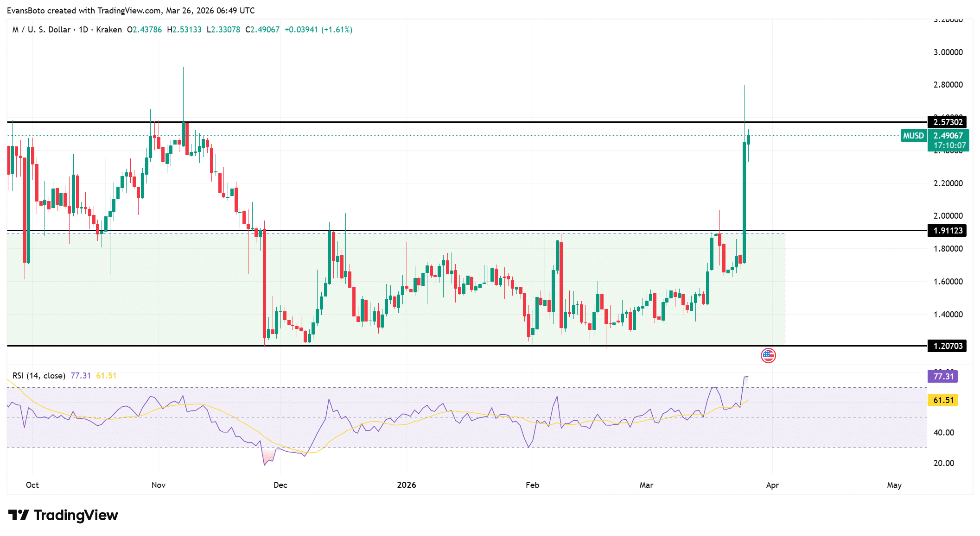Click the yellow 61.51 RSI average tag
Screen dimensions: 980x536
coord(943,400)
